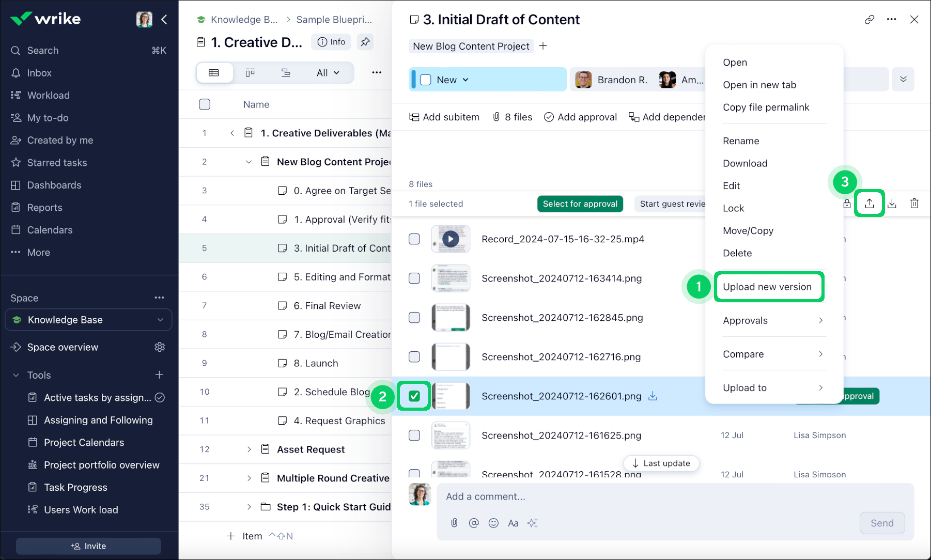Image resolution: width=931 pixels, height=560 pixels.
Task: Click the upload new version icon
Action: pos(870,204)
